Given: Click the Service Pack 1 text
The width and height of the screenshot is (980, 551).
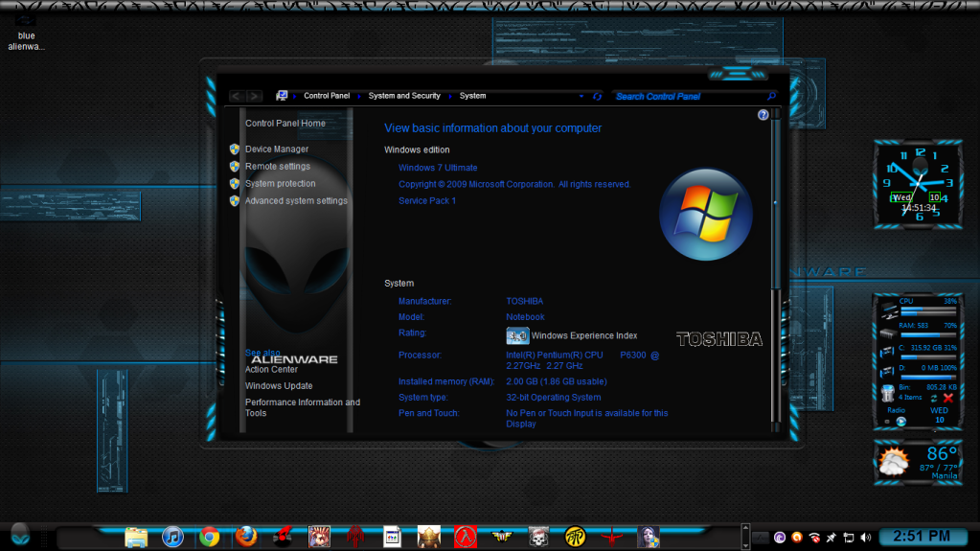Looking at the screenshot, I should coord(427,201).
